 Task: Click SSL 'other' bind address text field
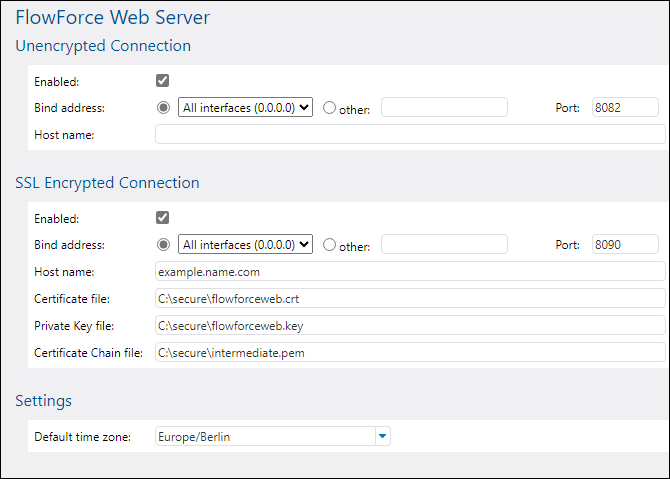[444, 244]
